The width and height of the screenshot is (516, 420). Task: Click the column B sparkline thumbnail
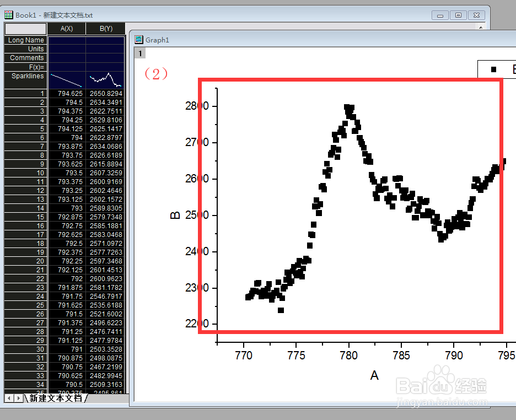105,80
